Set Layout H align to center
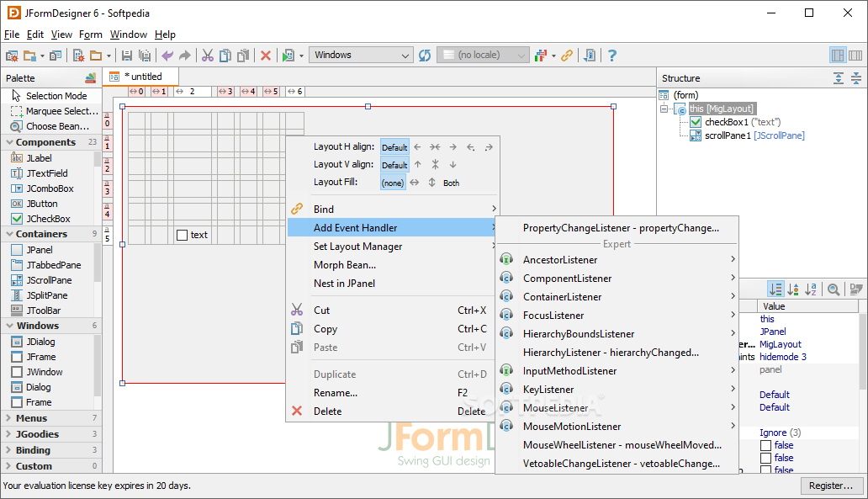Viewport: 868px width, 499px height. [x=435, y=147]
